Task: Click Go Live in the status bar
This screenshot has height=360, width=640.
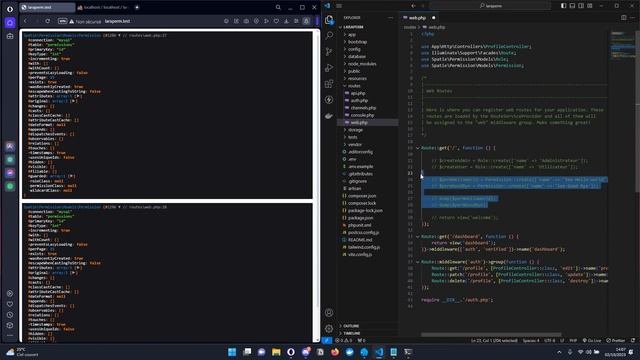Action: point(592,340)
